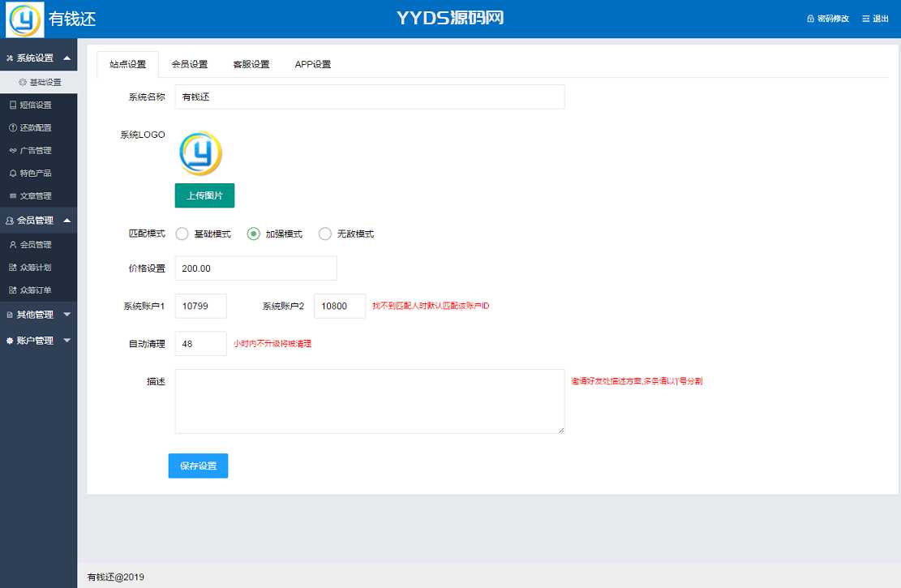This screenshot has width=901, height=588.
Task: Click the 特色产品 bell icon
Action: (12, 173)
